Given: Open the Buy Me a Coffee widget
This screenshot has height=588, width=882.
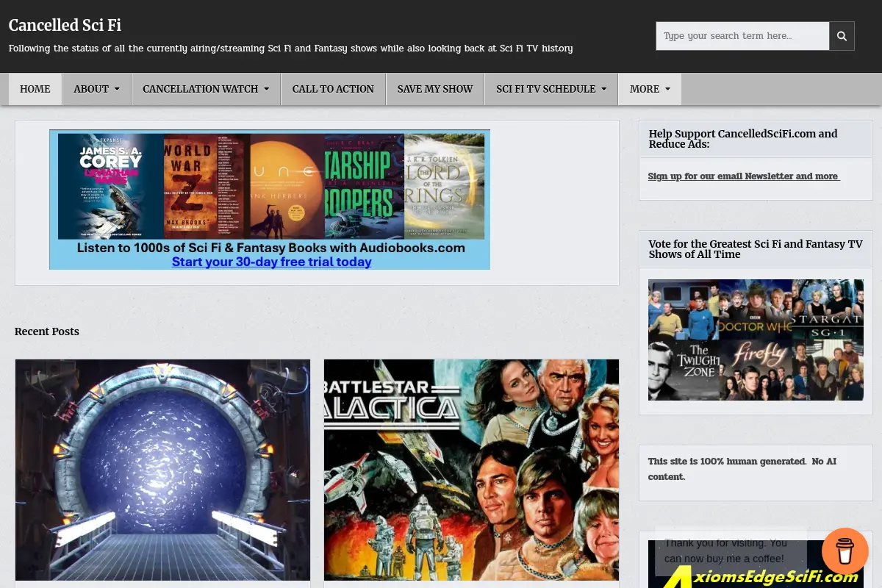Looking at the screenshot, I should click(x=845, y=551).
